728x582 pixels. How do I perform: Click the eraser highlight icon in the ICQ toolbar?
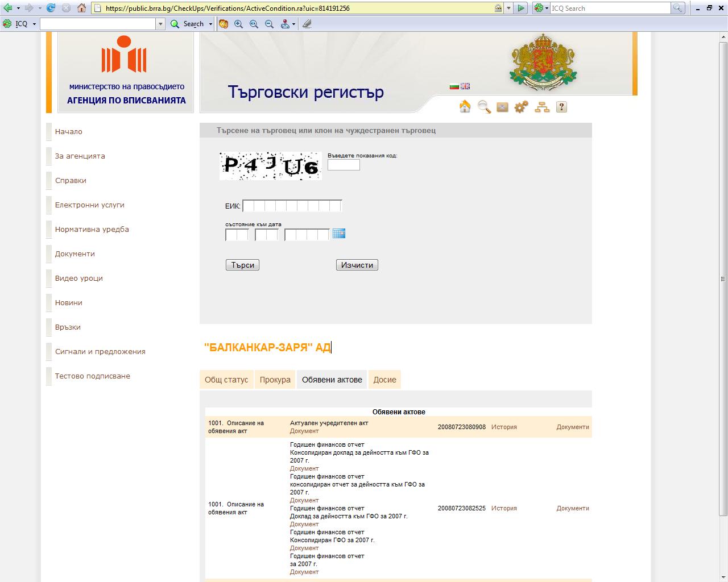[x=307, y=24]
